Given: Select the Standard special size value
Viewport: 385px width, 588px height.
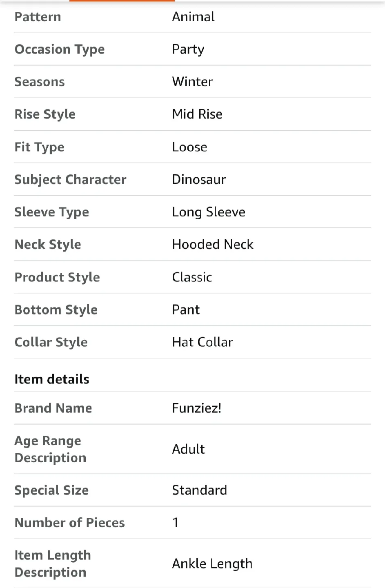Looking at the screenshot, I should (199, 490).
